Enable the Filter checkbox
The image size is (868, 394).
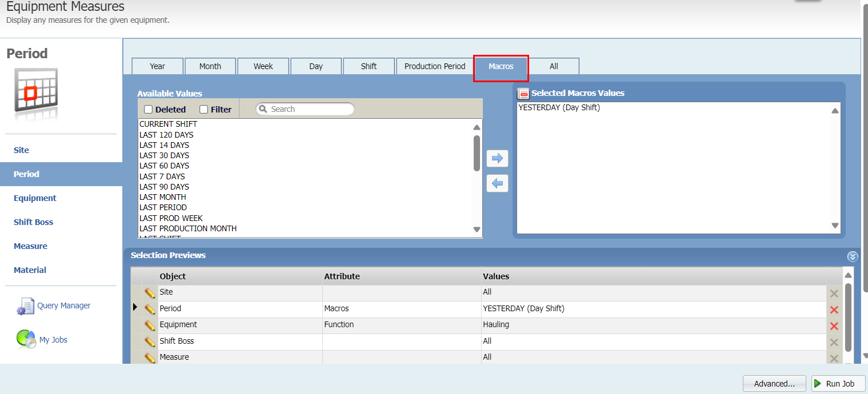tap(203, 108)
